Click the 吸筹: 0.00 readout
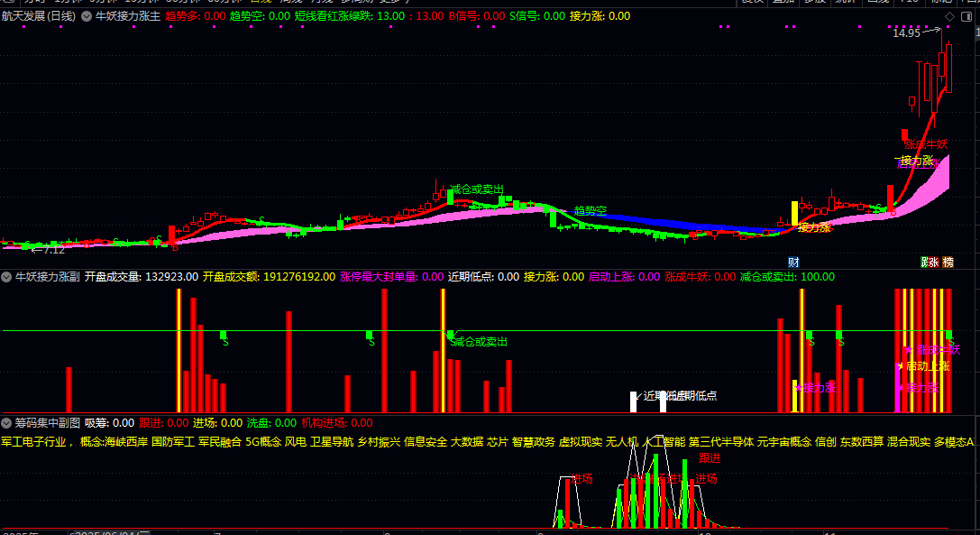The image size is (980, 535). (109, 423)
